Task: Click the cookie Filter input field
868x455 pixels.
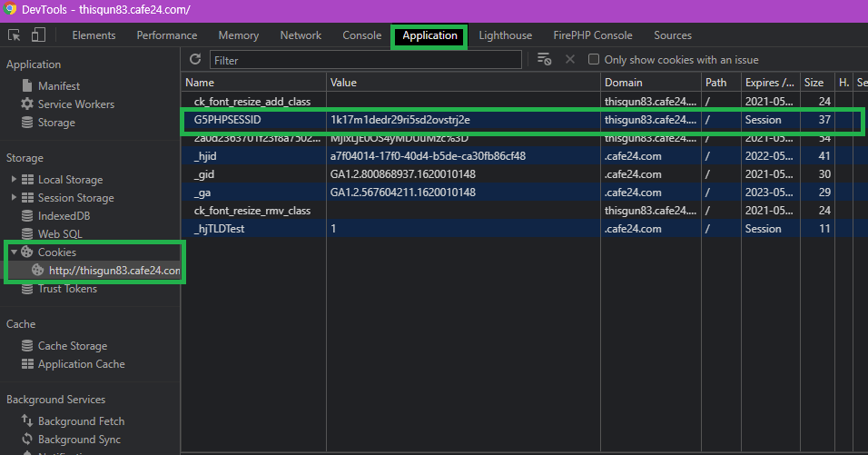Action: [366, 60]
